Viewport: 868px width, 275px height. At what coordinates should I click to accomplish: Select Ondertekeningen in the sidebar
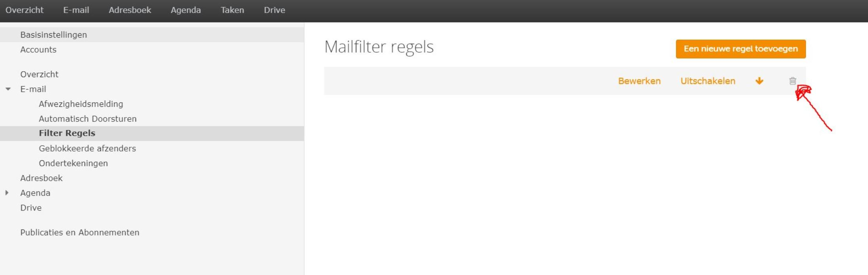point(73,163)
